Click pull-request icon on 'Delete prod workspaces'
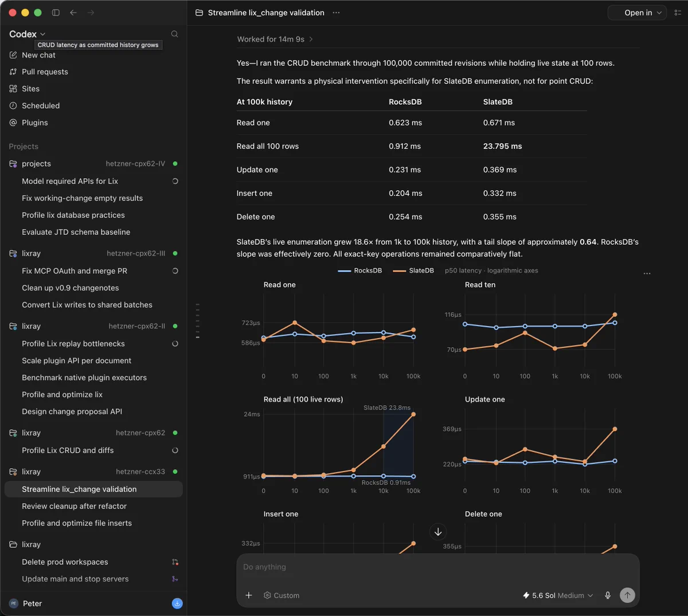Screen dimensions: 688x616 (175, 562)
